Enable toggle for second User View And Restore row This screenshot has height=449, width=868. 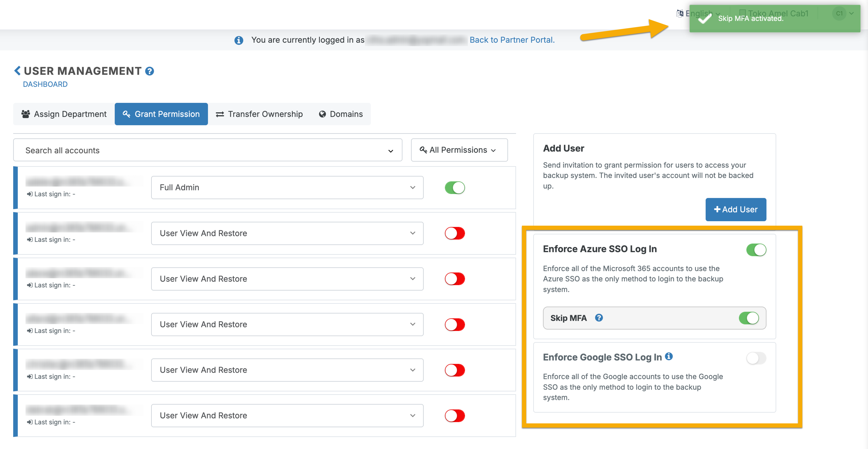pyautogui.click(x=455, y=279)
